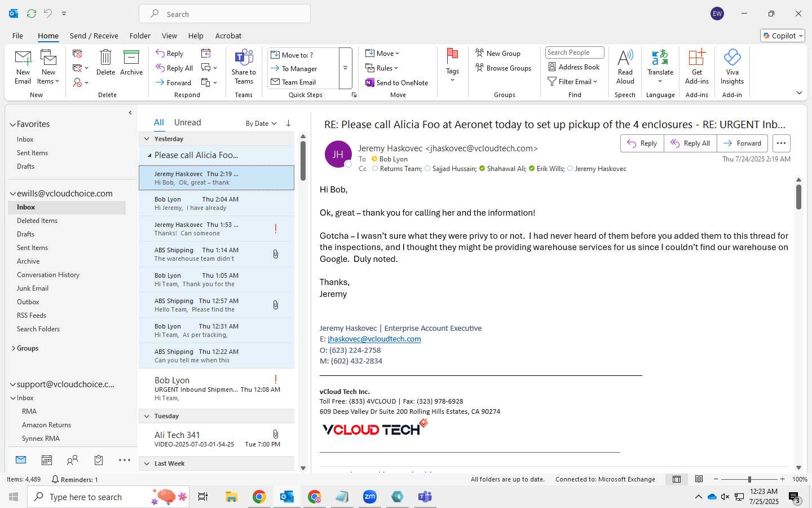Open Viva Insights
Image resolution: width=812 pixels, height=508 pixels.
point(732,67)
